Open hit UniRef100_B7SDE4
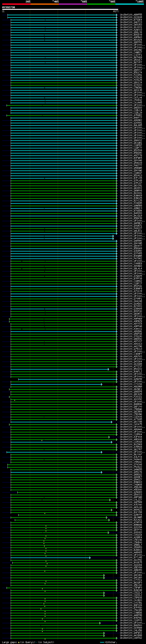146x644 pixels. click(x=131, y=20)
